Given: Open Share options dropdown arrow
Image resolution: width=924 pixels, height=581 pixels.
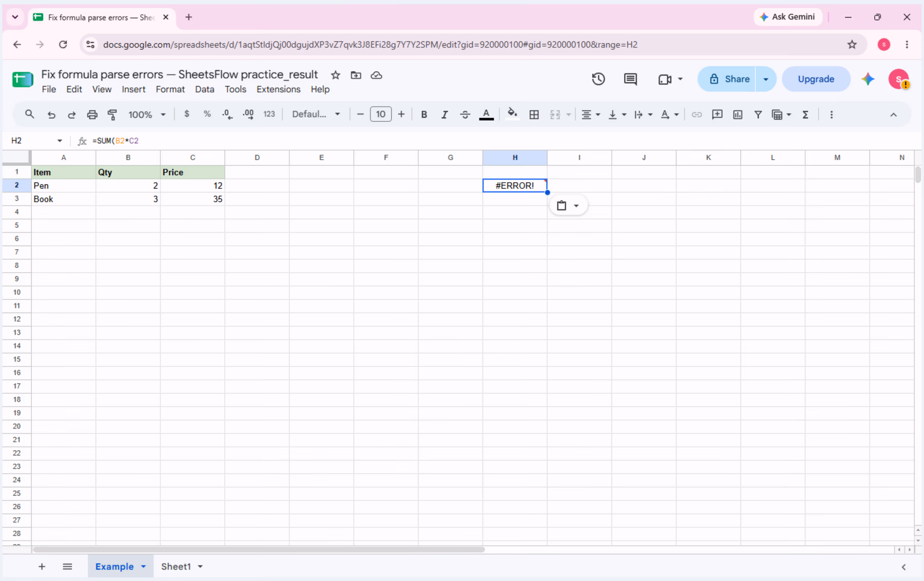Looking at the screenshot, I should coord(766,79).
